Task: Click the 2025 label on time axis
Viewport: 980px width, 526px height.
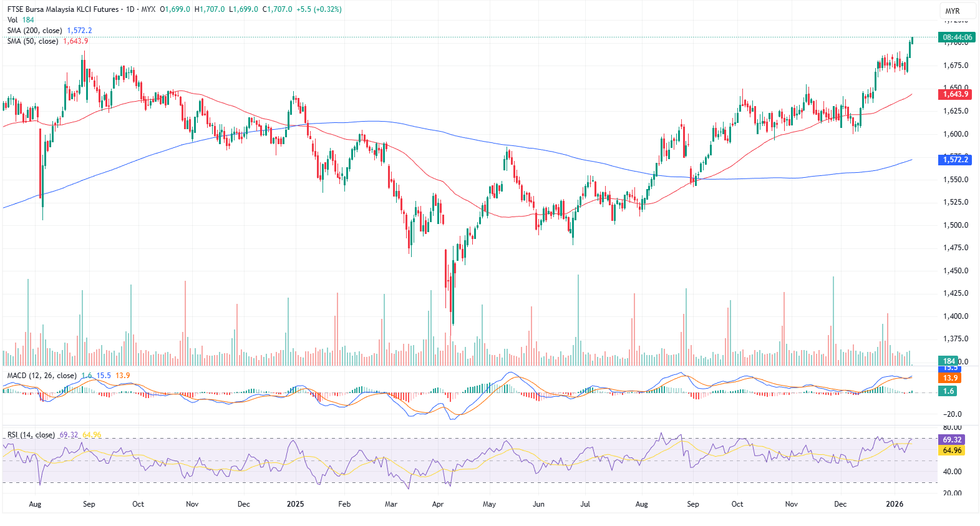Action: [295, 504]
